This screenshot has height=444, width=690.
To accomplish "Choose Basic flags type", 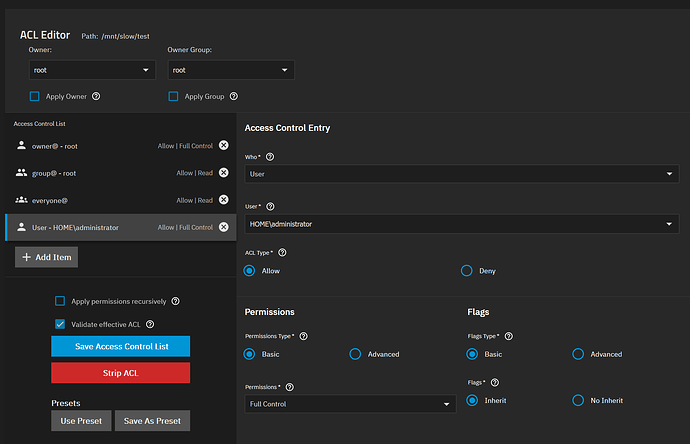I will pyautogui.click(x=472, y=354).
